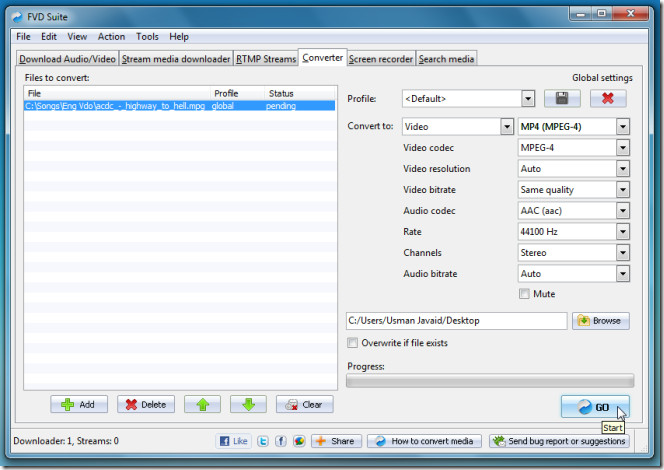
Task: Move selected file up with green arrow
Action: [202, 404]
